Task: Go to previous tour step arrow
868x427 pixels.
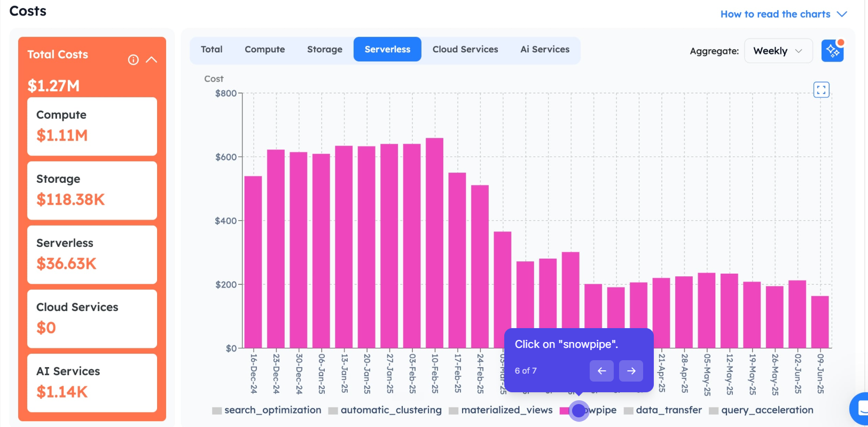Action: 601,371
